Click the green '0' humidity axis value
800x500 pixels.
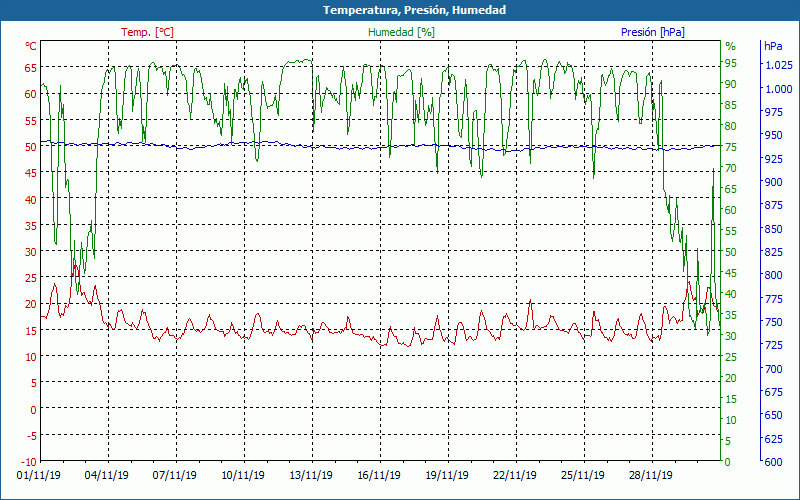[x=728, y=462]
